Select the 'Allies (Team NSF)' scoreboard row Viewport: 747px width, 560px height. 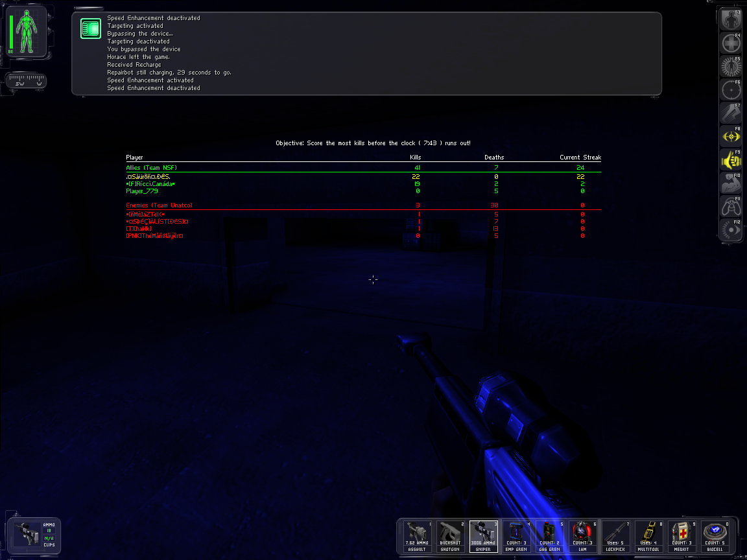click(364, 168)
